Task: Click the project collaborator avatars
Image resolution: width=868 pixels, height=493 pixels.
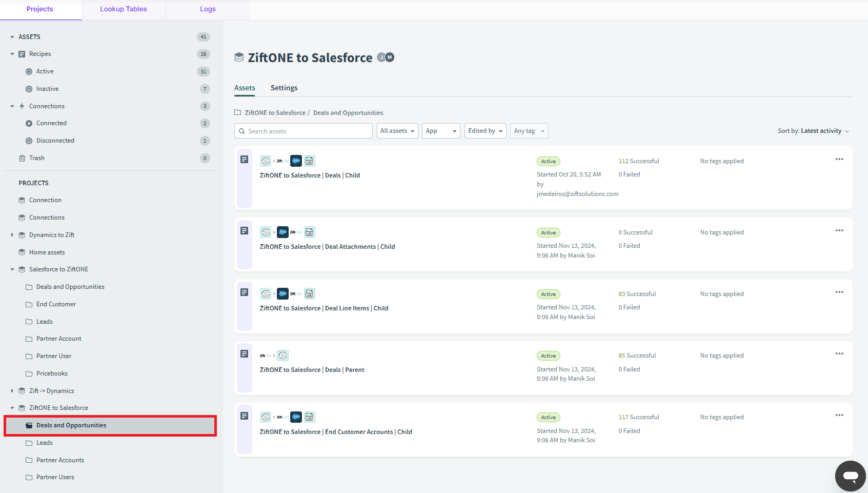Action: click(386, 57)
